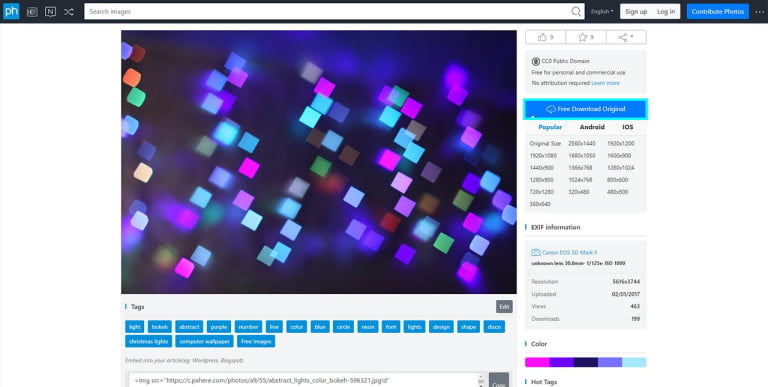The width and height of the screenshot is (768, 387).
Task: Choose the 1024x768 size
Action: tap(580, 180)
